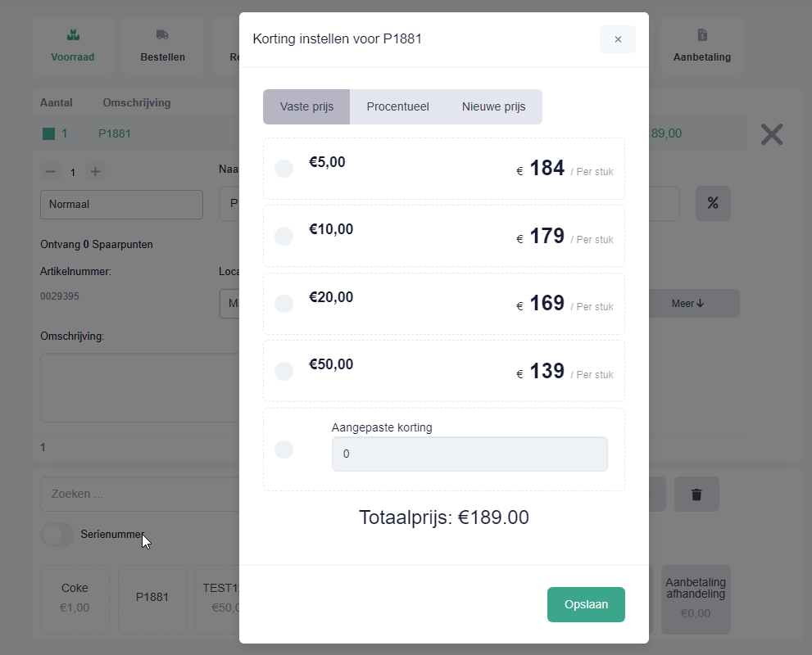The width and height of the screenshot is (812, 655).
Task: Increase quantity with the plus icon
Action: pos(95,172)
